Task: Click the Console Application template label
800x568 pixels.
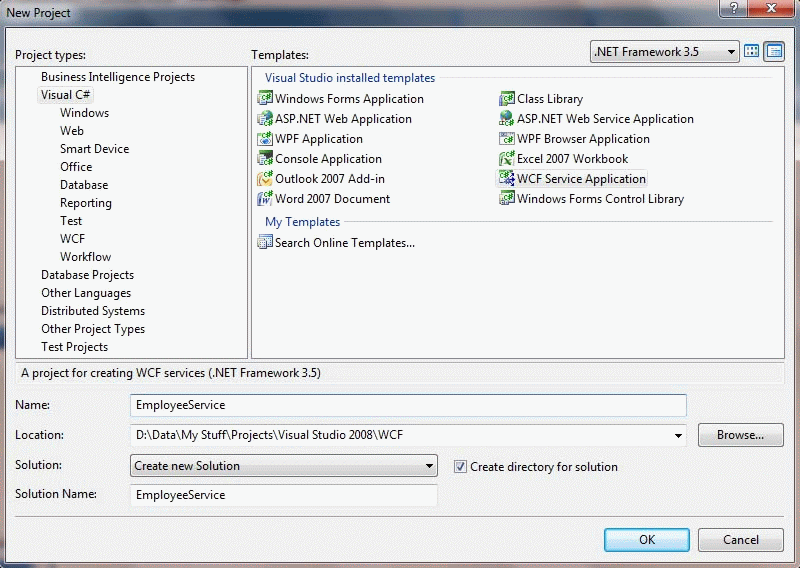Action: tap(328, 159)
